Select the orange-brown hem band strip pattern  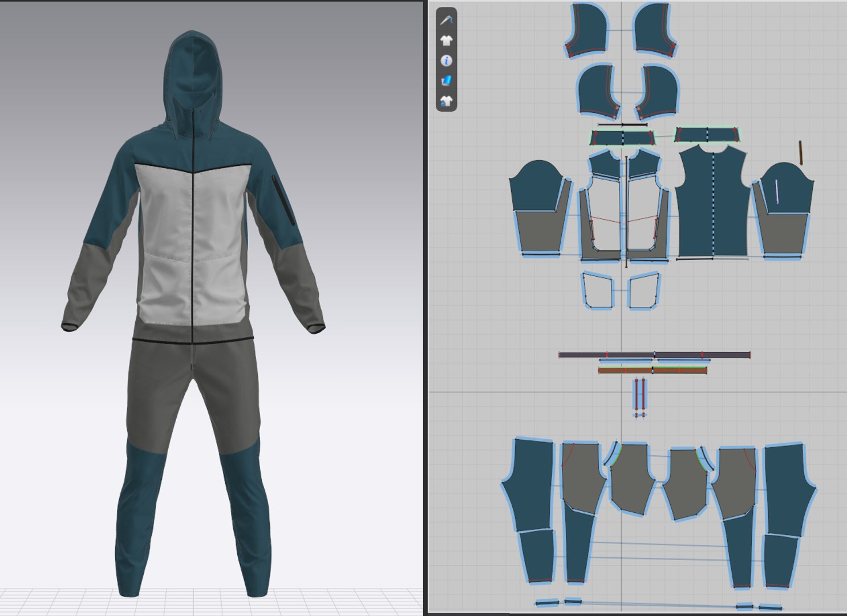coord(653,370)
